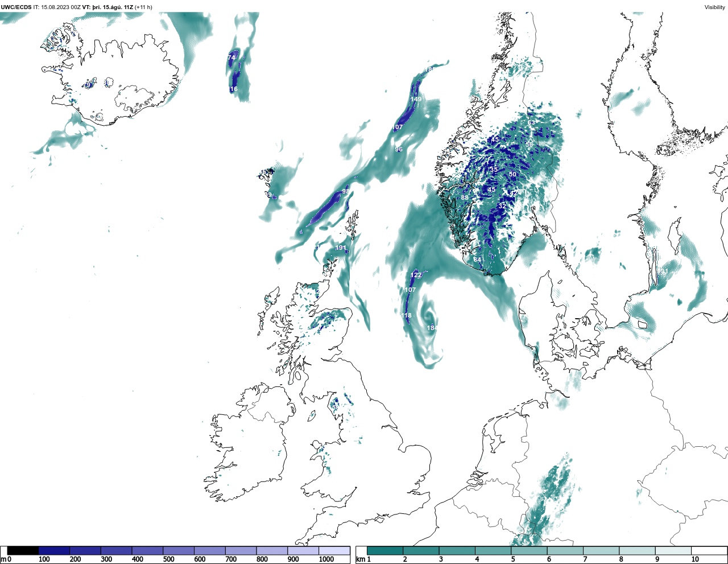Click the darkest teal 1–2 km swatch
The image size is (728, 564).
(x=385, y=551)
